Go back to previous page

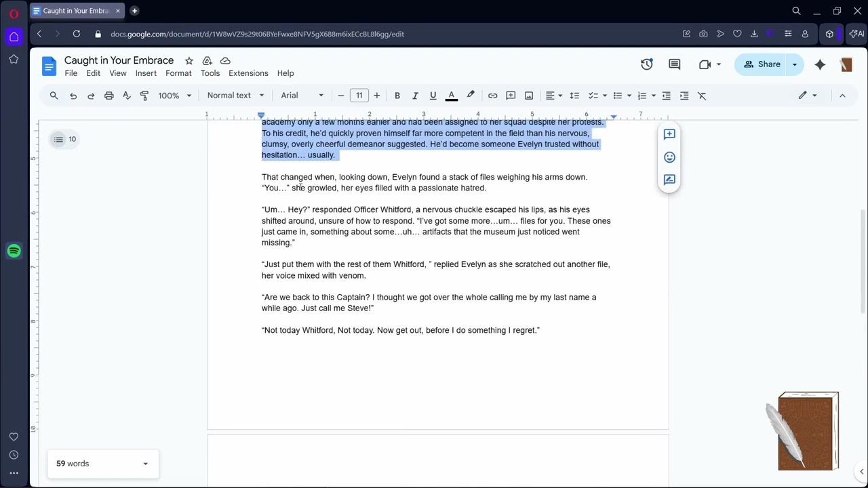tap(39, 34)
